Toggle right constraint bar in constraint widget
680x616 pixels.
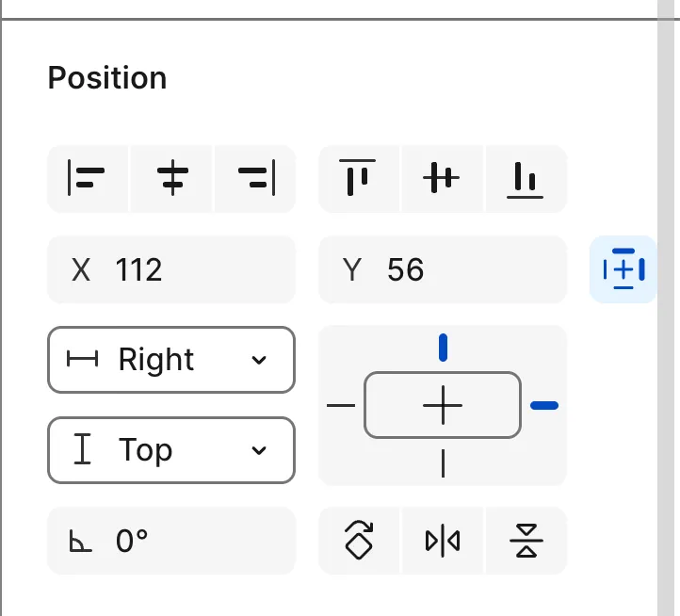tap(544, 405)
